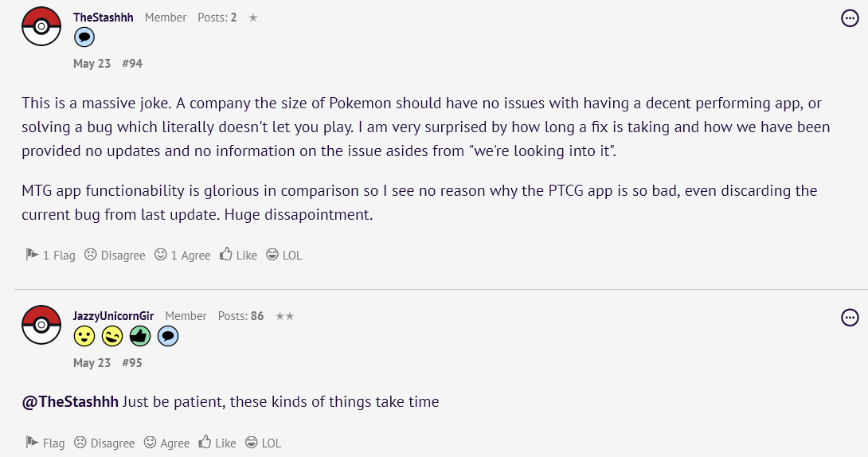Click JazzyUnicornGir's blue speech bubble badge
The height and width of the screenshot is (457, 868).
pyautogui.click(x=168, y=336)
